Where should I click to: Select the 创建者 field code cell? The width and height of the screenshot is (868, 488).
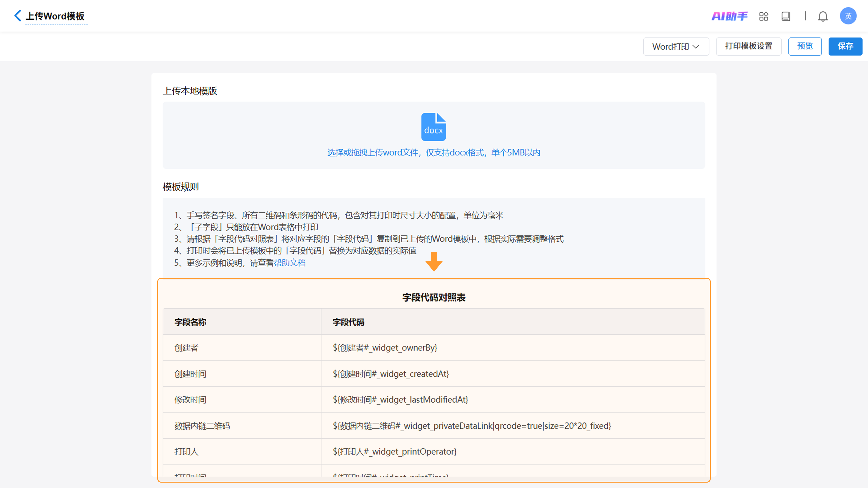click(385, 347)
